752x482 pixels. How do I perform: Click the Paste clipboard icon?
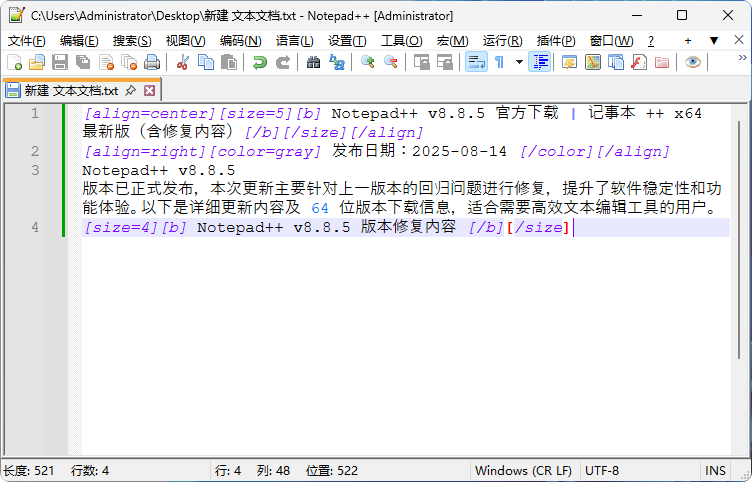point(229,62)
